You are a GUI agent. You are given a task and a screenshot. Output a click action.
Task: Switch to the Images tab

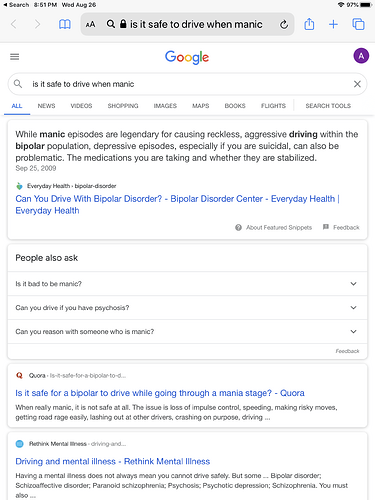pyautogui.click(x=165, y=106)
